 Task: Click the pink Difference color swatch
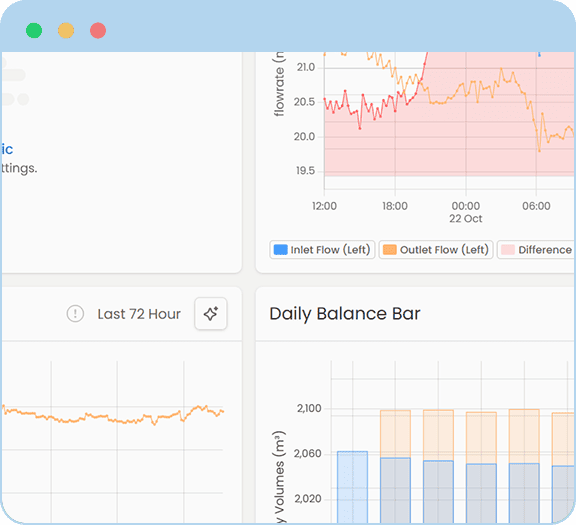pos(508,250)
